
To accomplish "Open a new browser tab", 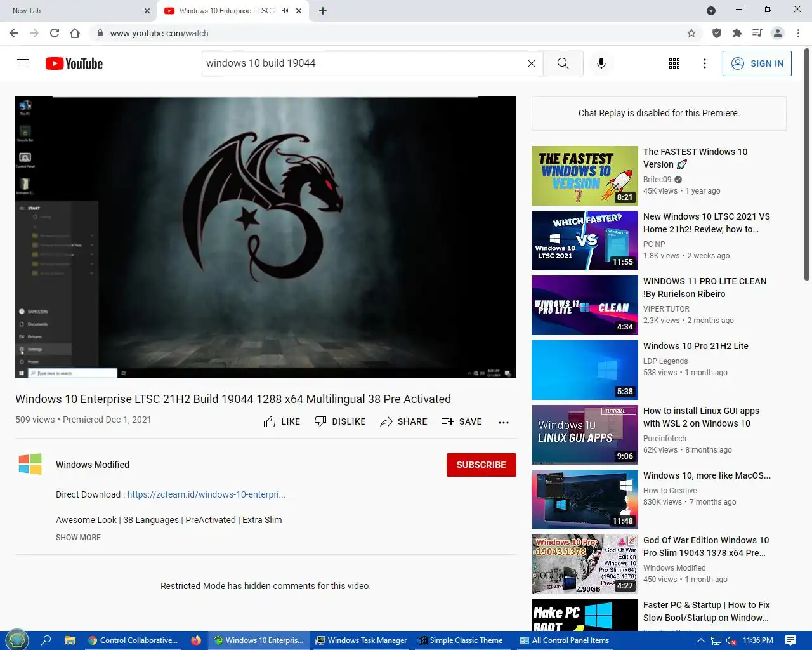I will click(x=323, y=11).
